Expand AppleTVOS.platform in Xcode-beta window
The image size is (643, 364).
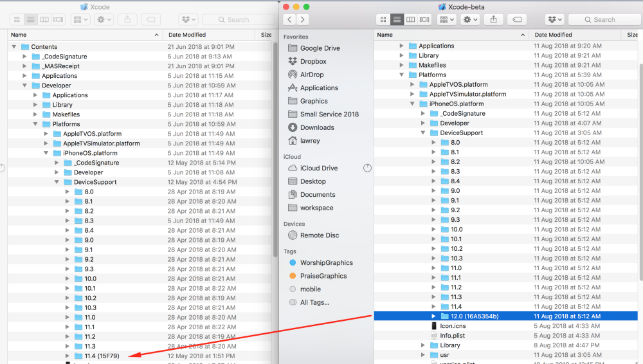[412, 84]
